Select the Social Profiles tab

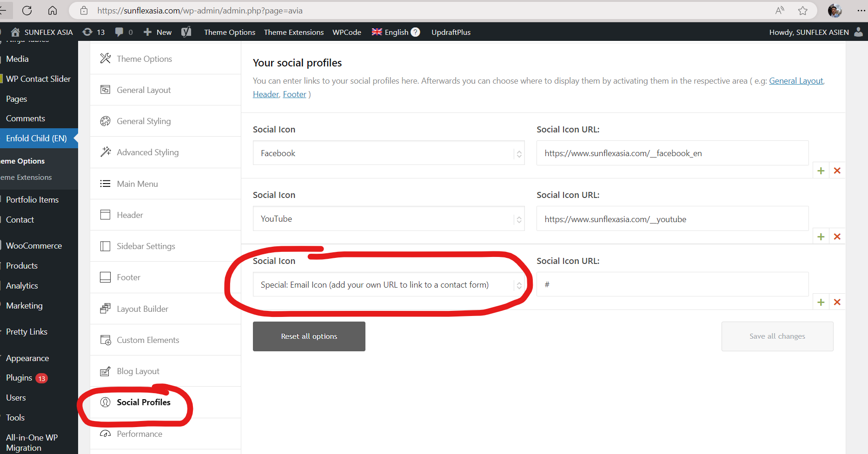pos(166,402)
